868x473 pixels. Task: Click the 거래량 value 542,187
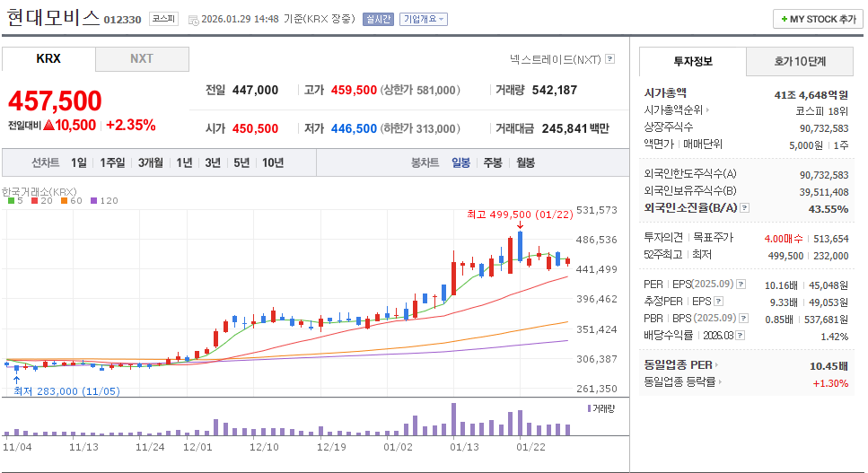coord(555,90)
